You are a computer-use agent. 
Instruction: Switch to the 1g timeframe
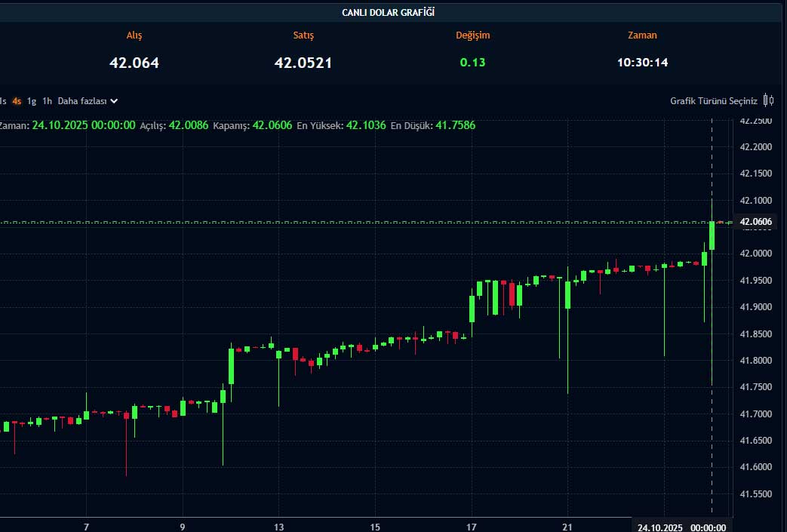32,100
